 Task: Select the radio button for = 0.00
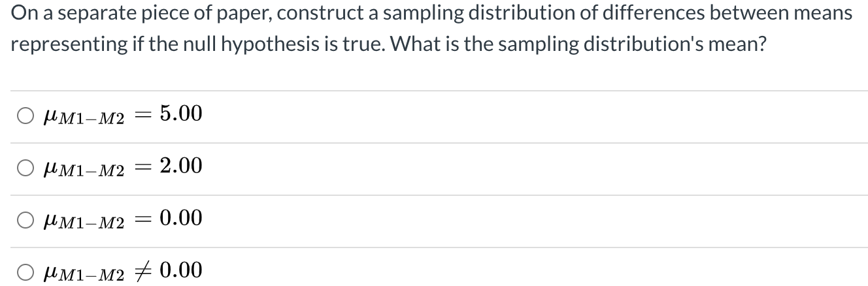point(25,221)
